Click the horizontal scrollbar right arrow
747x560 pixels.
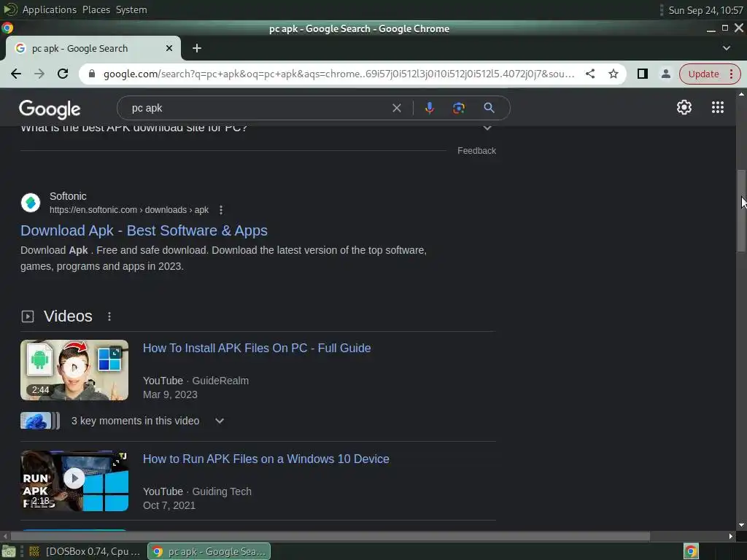point(731,536)
